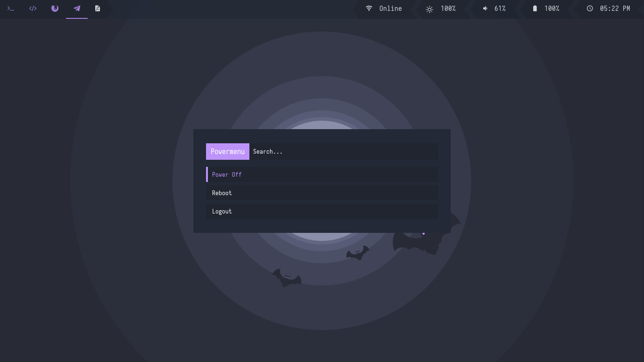Click the Powermenu prompt label

228,151
